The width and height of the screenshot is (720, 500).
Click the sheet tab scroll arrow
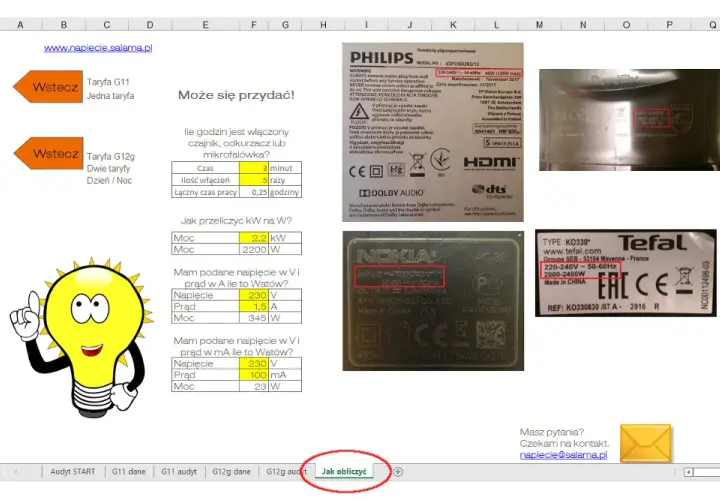tap(16, 472)
